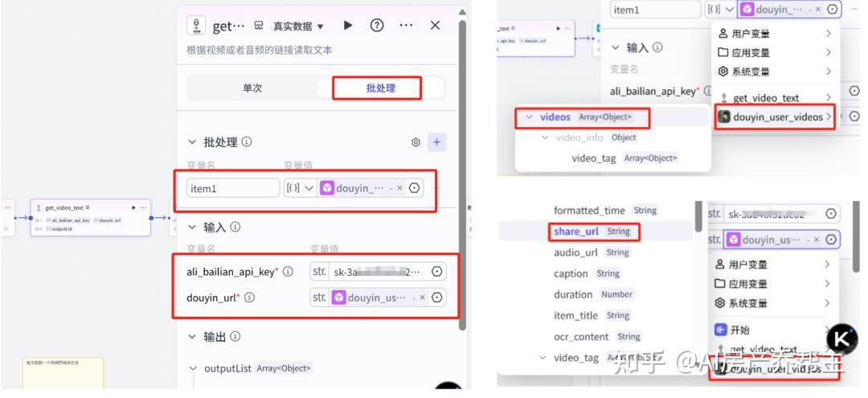Select the audio_url String field
The image size is (868, 398).
pyautogui.click(x=592, y=252)
